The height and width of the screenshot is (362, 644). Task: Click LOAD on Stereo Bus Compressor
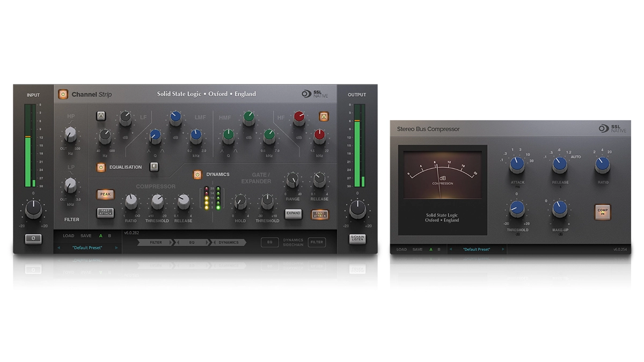pos(401,249)
